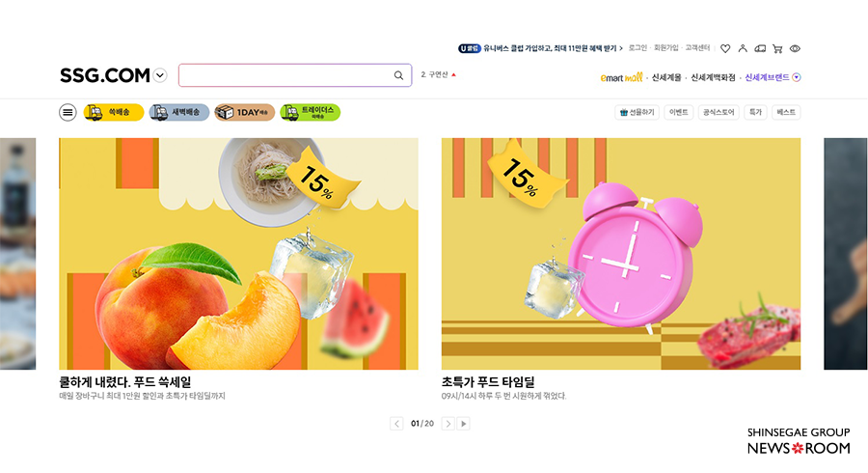
Task: Expand the SSG.COM logo dropdown arrow
Action: 160,75
